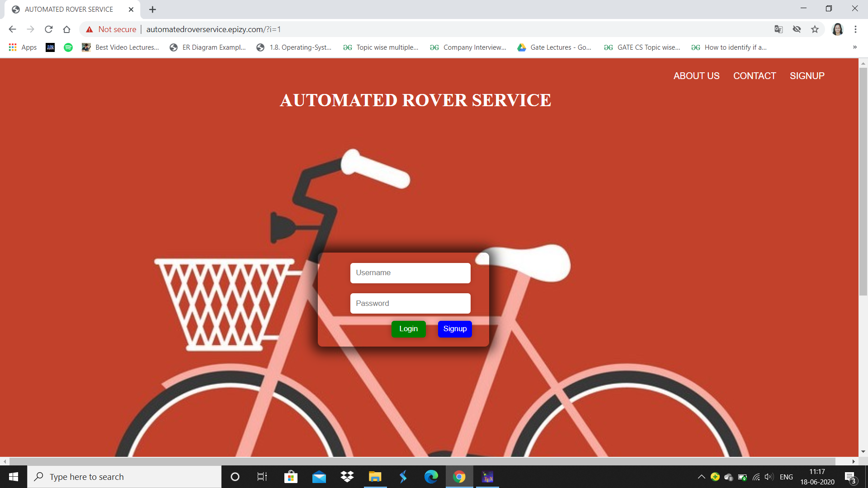Open a new browser tab
The image size is (868, 488).
pos(152,9)
